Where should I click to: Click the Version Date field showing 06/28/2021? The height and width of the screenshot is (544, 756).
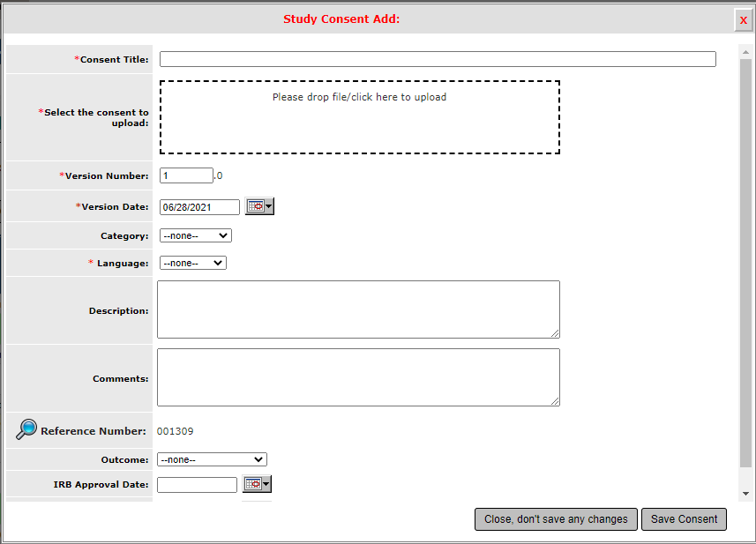(199, 207)
